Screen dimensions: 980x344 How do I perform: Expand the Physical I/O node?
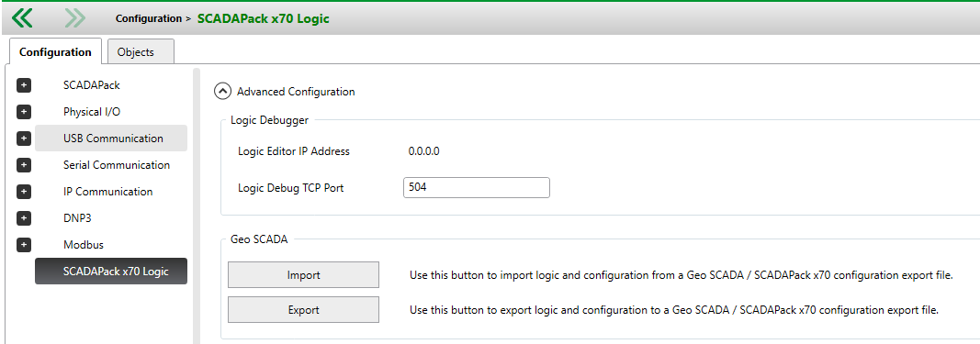(23, 112)
